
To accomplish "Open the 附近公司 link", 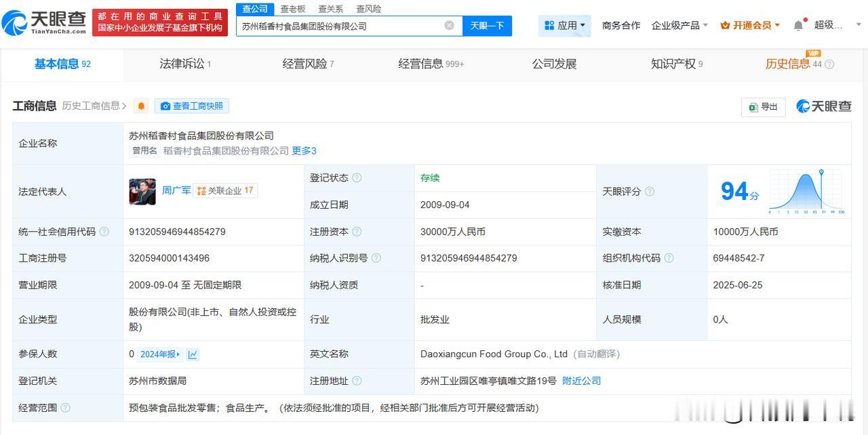I will point(581,381).
